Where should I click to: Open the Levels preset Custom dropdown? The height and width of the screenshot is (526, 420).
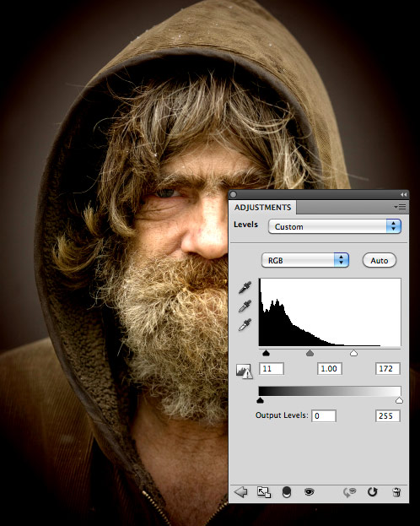(x=335, y=226)
